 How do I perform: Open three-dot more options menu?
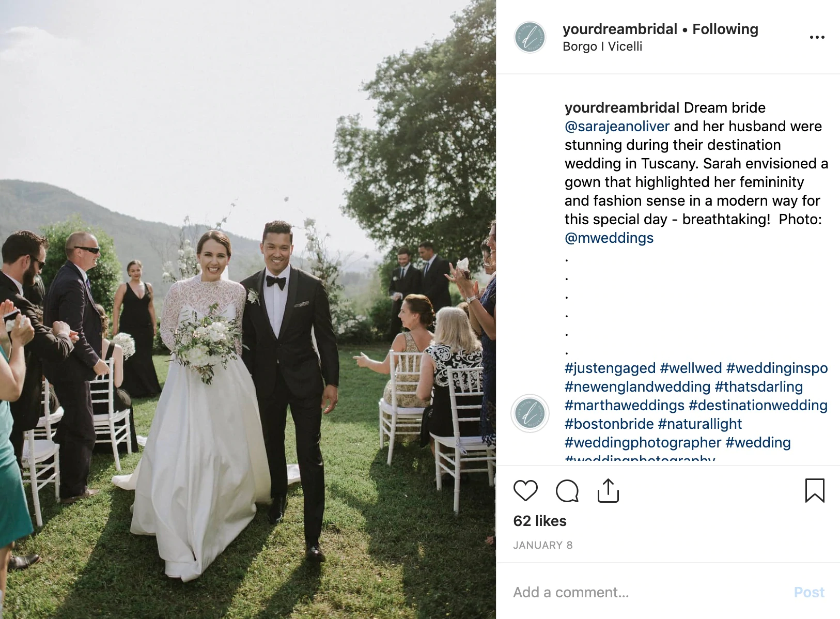pos(817,37)
